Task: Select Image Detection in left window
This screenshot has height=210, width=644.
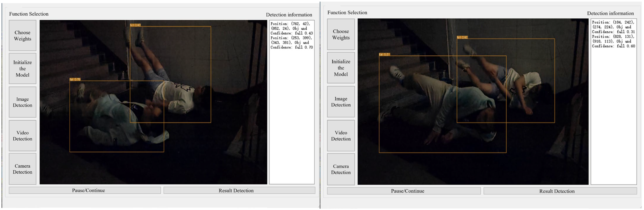Action: (x=22, y=102)
